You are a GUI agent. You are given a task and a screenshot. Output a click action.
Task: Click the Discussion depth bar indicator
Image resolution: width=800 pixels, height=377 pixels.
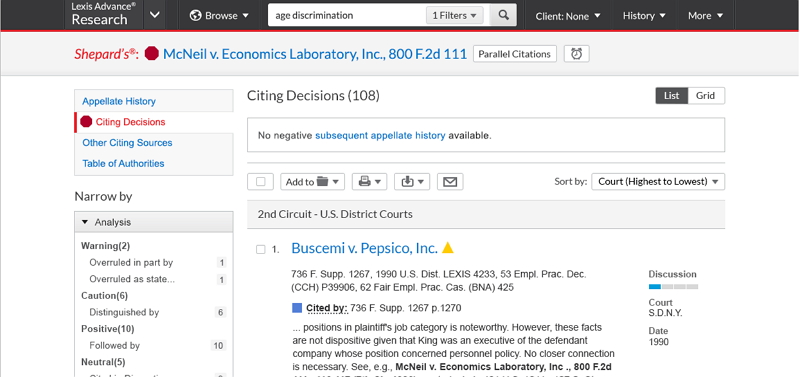673,287
